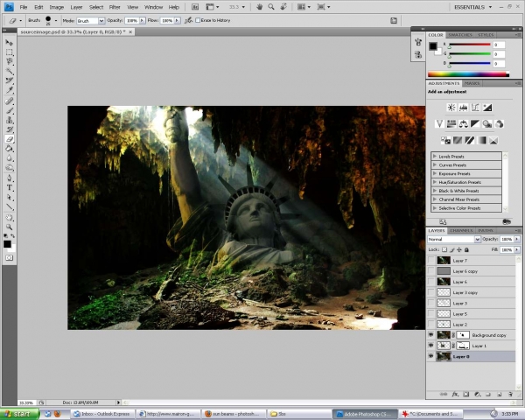
Task: Select the Zoom tool in the toolbox
Action: point(10,227)
